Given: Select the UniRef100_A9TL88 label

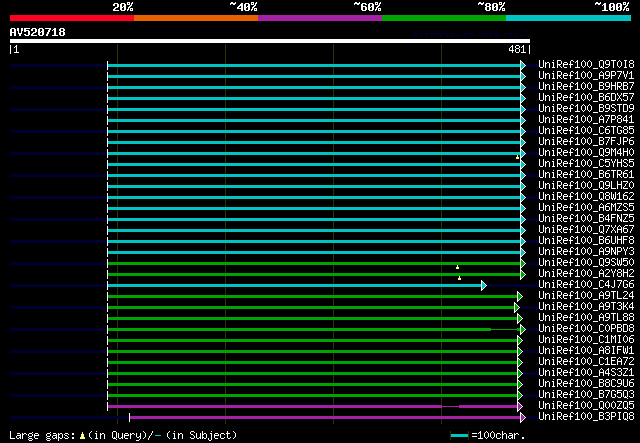Looking at the screenshot, I should point(586,318).
